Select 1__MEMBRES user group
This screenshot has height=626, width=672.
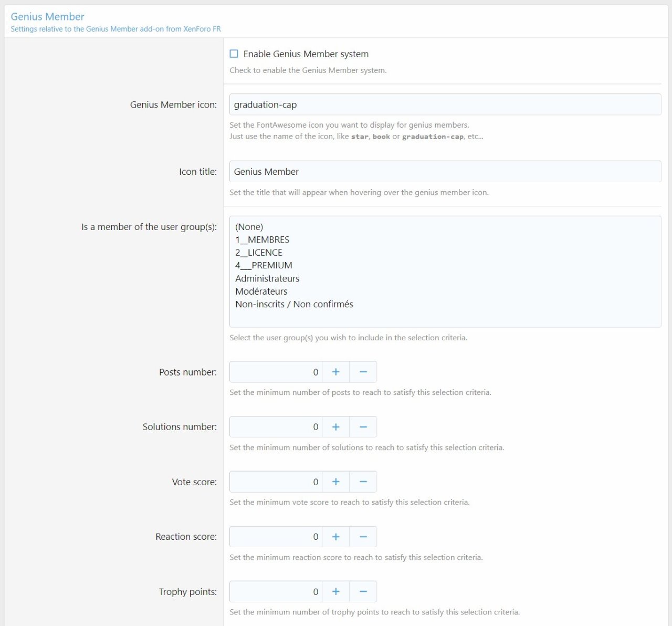pos(262,240)
